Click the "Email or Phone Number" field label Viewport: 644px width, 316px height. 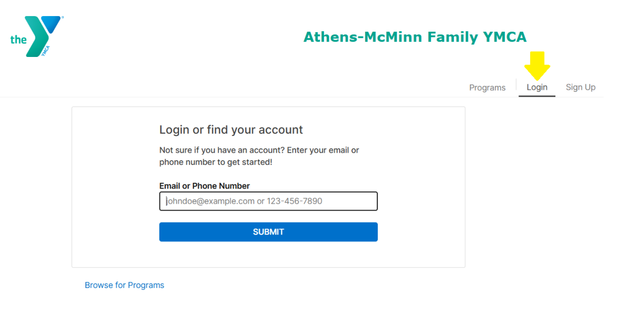click(x=204, y=186)
